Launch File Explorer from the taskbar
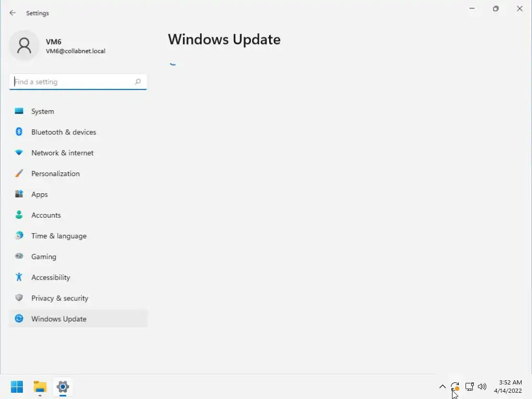This screenshot has width=532, height=399. coord(40,387)
